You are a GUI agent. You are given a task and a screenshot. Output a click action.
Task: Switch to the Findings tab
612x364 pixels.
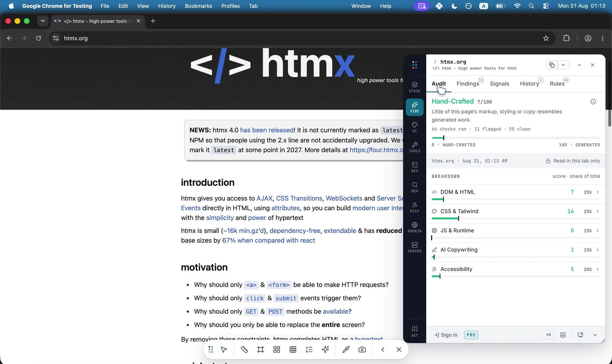468,84
